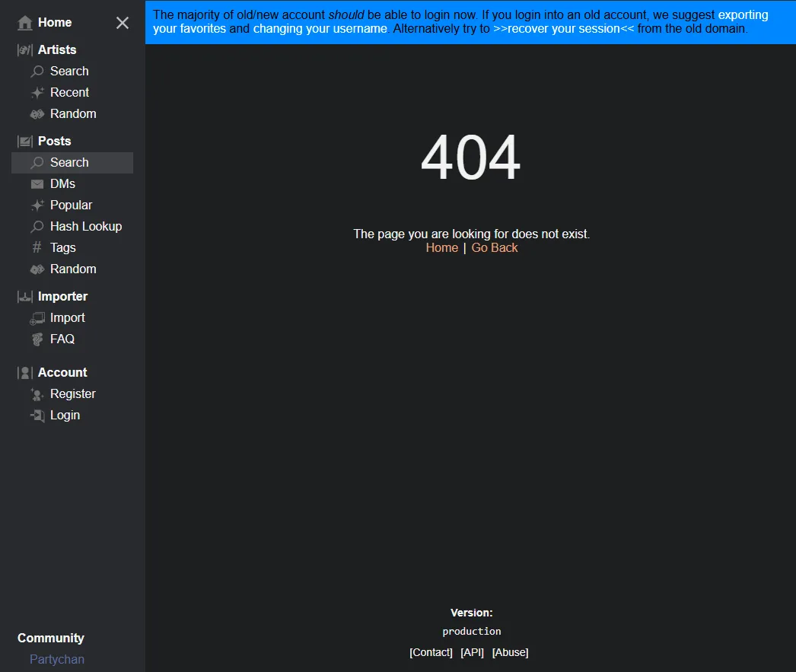Open Recent artists via the sparkle icon
This screenshot has width=796, height=672.
pos(37,92)
